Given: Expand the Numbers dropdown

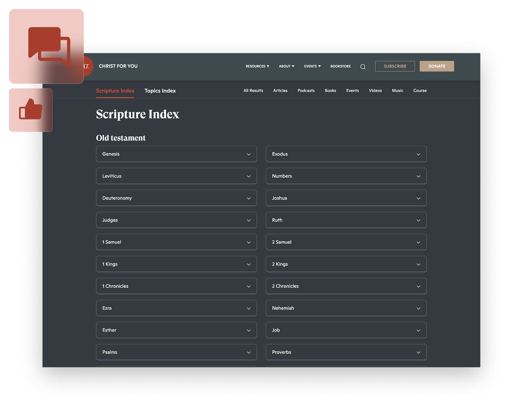Looking at the screenshot, I should coord(346,176).
